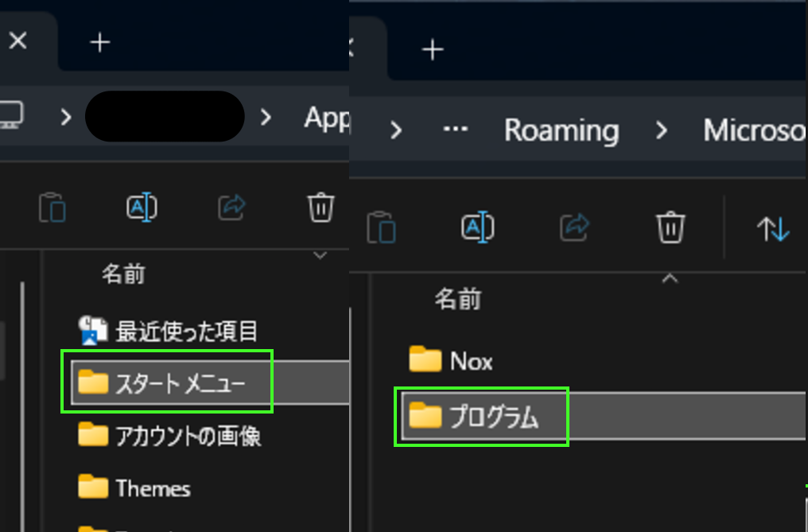Open the ellipsis breadcrumb menu in right window
This screenshot has height=532, width=808.
[x=456, y=130]
